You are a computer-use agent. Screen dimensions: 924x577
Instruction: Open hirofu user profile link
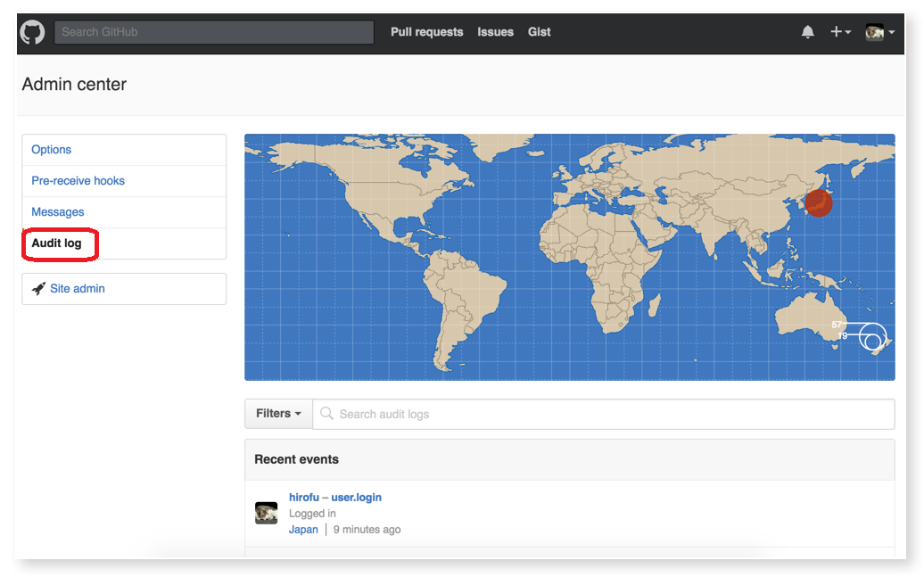tap(303, 498)
